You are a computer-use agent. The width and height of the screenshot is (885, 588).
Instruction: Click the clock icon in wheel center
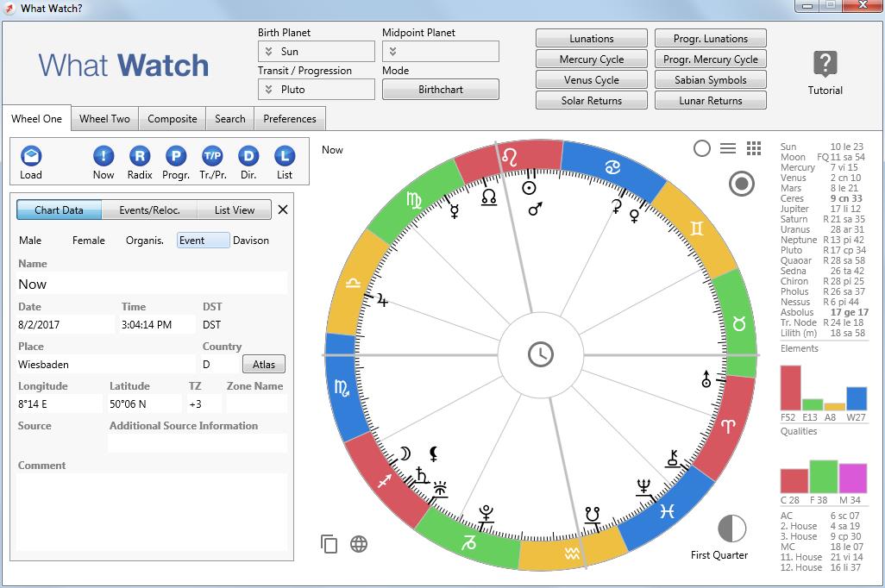[541, 355]
